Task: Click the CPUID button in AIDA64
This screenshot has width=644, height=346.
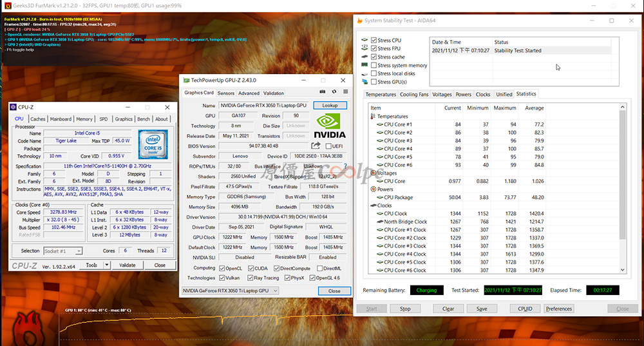Action: pos(525,309)
